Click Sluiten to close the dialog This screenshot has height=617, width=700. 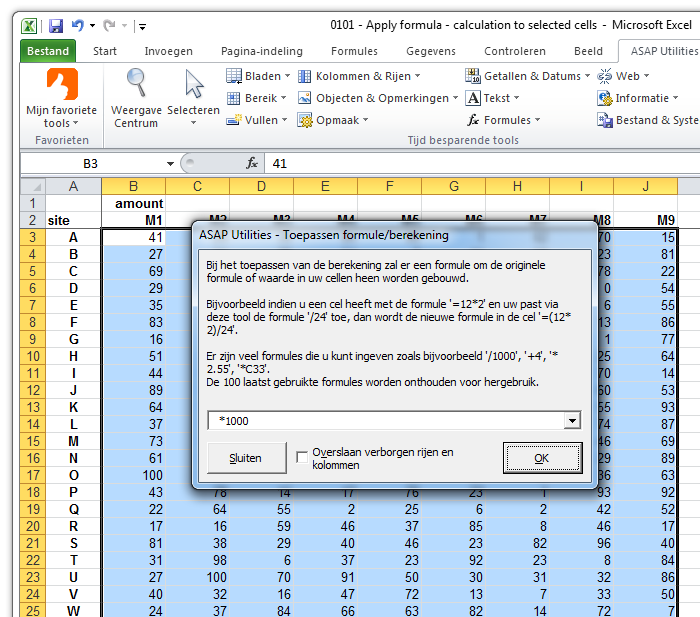click(x=246, y=458)
